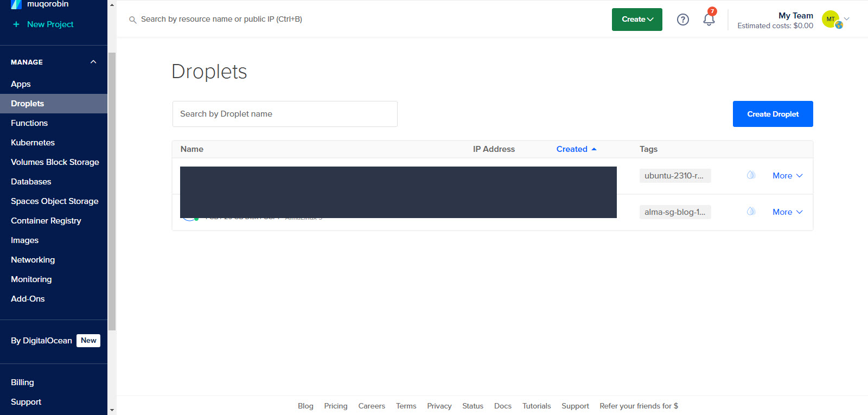Open the Careers footer link

[x=372, y=406]
